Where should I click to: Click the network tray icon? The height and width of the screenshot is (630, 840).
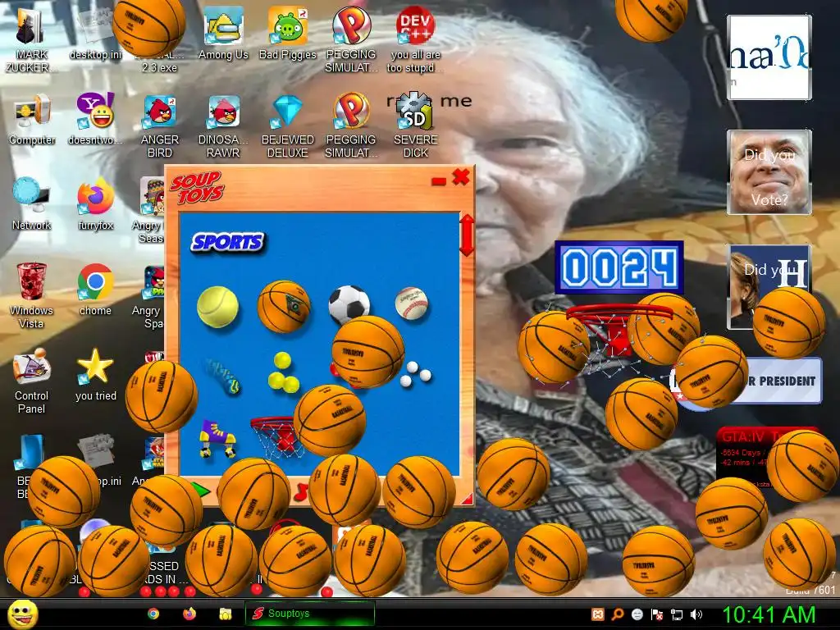pyautogui.click(x=677, y=614)
